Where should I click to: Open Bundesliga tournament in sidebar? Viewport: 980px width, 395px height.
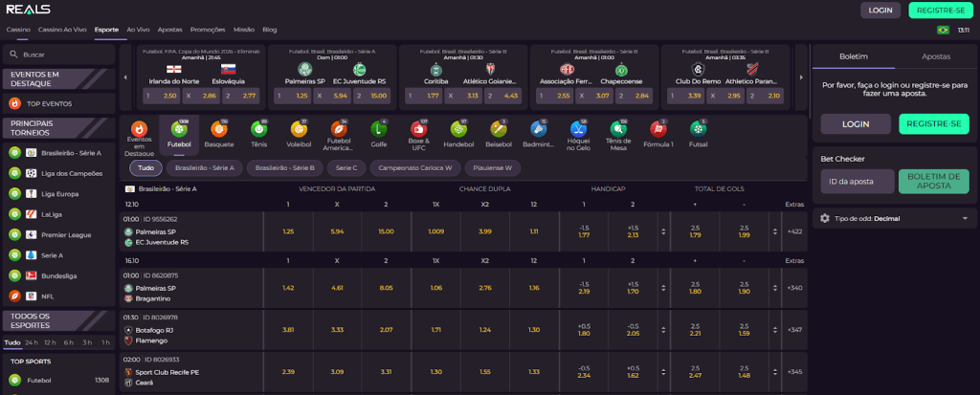(58, 275)
